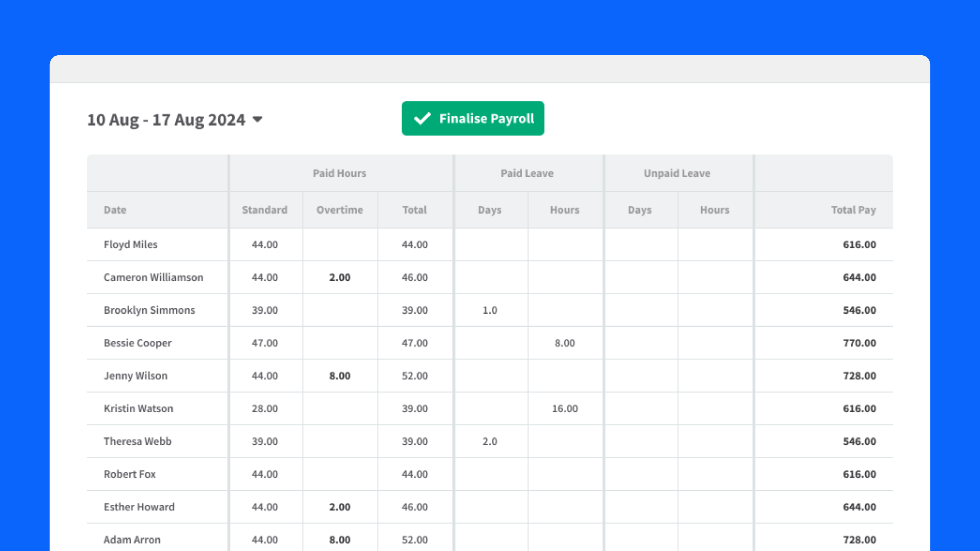Click Theresa Webb's 2.0 paid leave days
980x551 pixels.
(490, 441)
